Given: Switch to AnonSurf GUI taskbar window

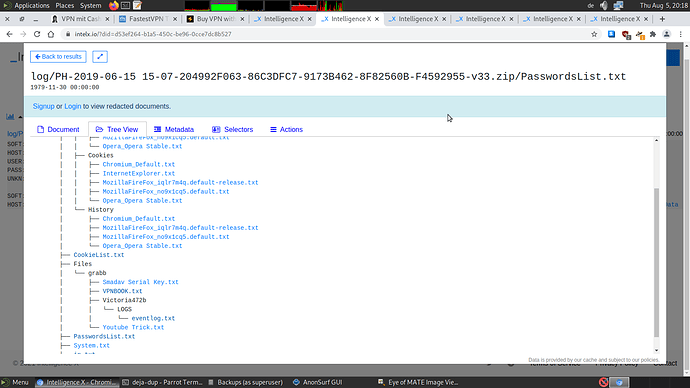Looking at the screenshot, I should click(x=317, y=382).
